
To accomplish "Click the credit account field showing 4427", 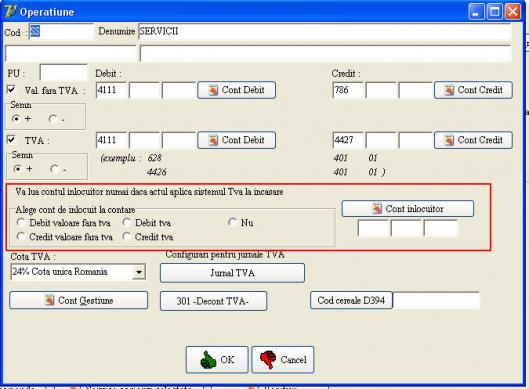I will click(348, 140).
